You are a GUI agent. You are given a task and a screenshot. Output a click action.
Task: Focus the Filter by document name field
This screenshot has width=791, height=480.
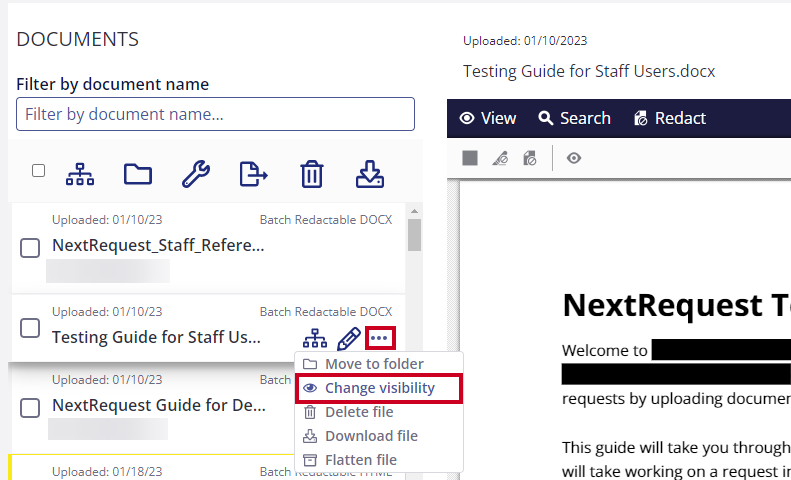point(215,114)
